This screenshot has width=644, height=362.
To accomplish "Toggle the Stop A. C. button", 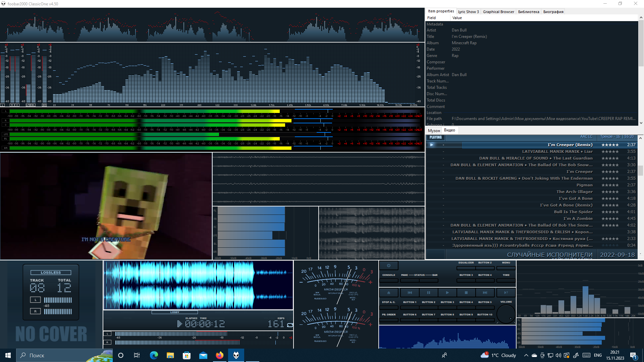I will tap(389, 307).
